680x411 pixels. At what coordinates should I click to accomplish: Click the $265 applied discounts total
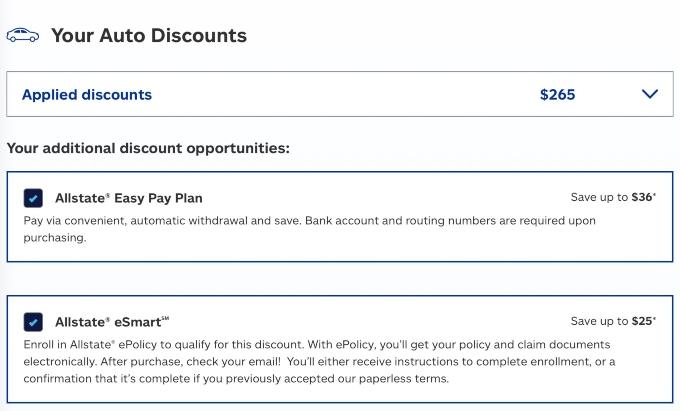tap(557, 95)
